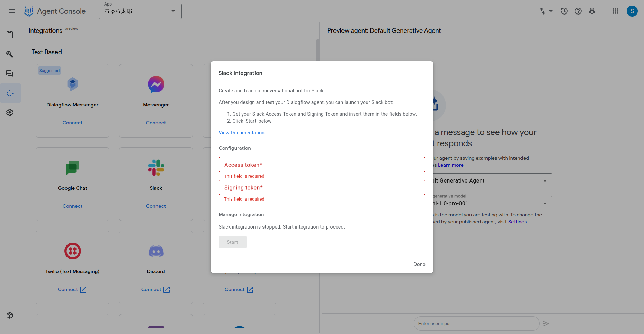Click the Integrations page title
This screenshot has height=334, width=644.
tap(45, 31)
